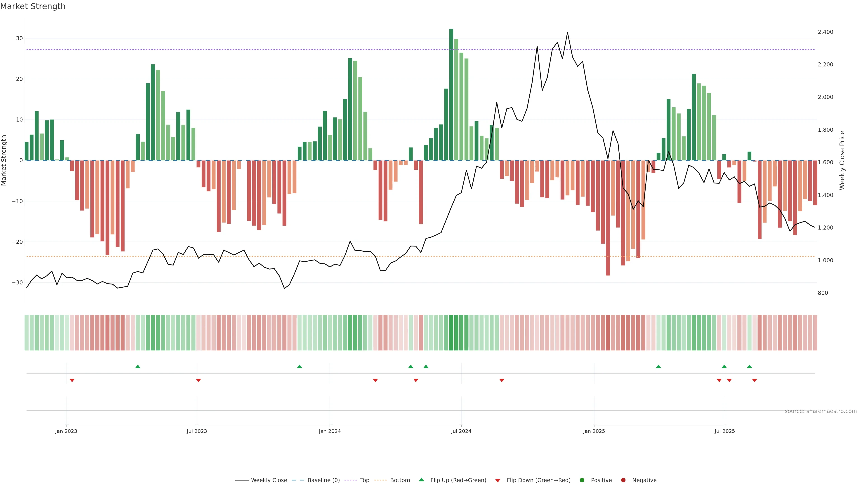Click the first red flip-down triangle marker

tap(72, 380)
